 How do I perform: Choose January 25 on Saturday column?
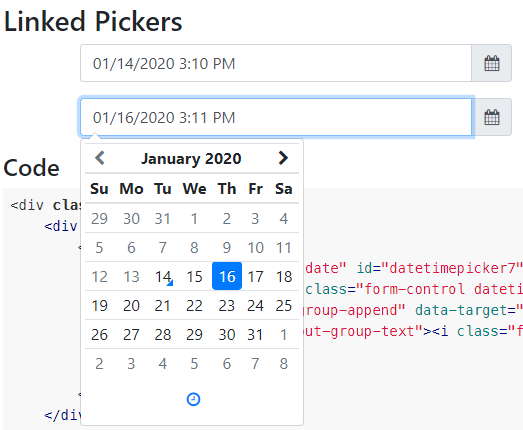coord(284,305)
